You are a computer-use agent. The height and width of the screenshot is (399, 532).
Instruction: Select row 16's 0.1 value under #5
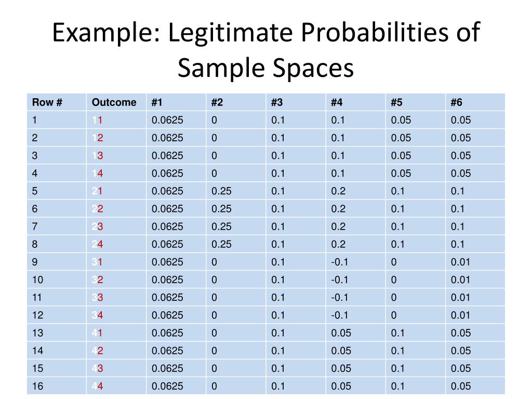(398, 386)
